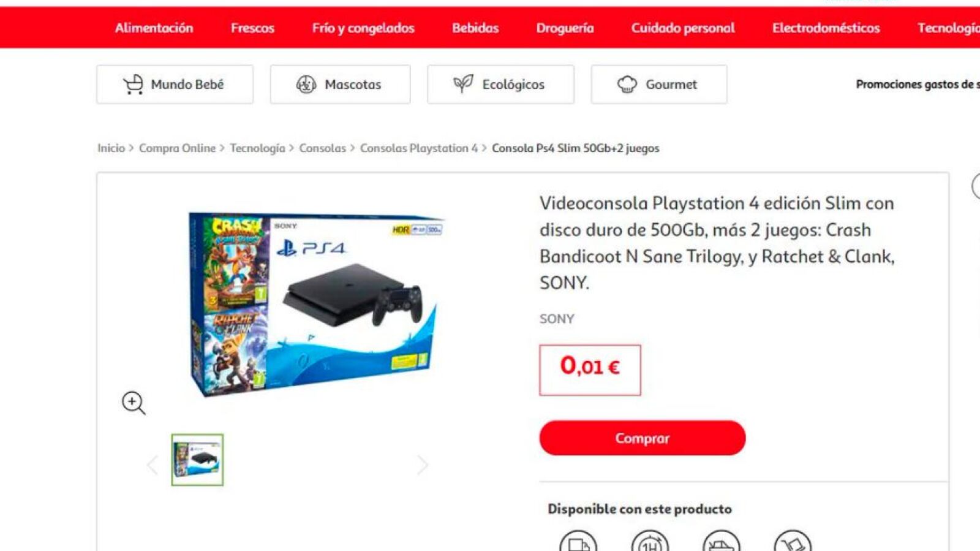
Task: Show previous product image with left arrow
Action: pyautogui.click(x=153, y=465)
